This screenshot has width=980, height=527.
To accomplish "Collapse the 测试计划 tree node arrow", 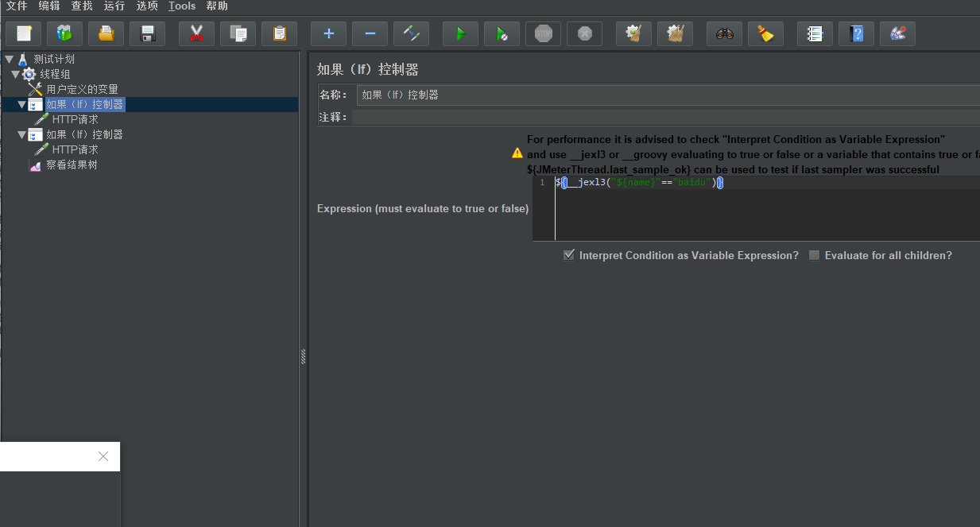I will click(x=9, y=59).
